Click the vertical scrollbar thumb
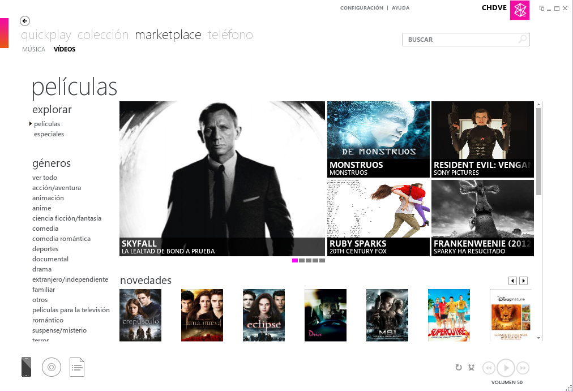 pos(538,151)
